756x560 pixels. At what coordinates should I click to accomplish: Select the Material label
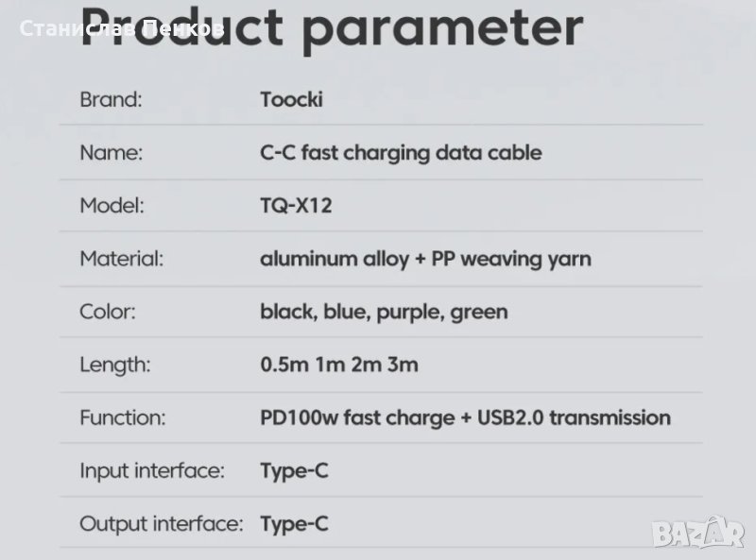tap(122, 258)
